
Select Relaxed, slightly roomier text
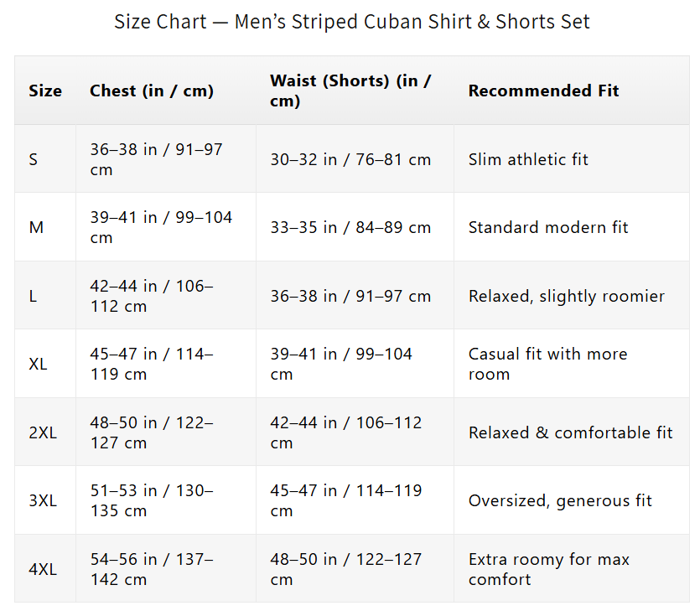tap(567, 296)
